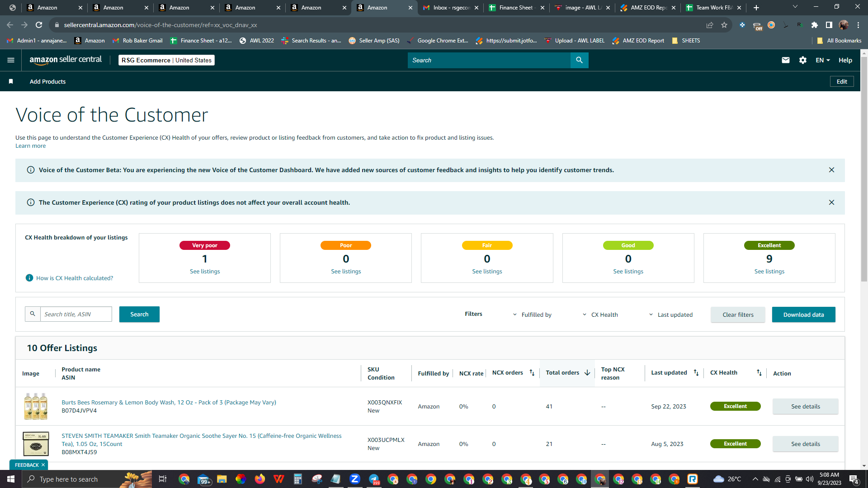Bookmark this page with the star icon
This screenshot has width=868, height=488.
tap(724, 25)
